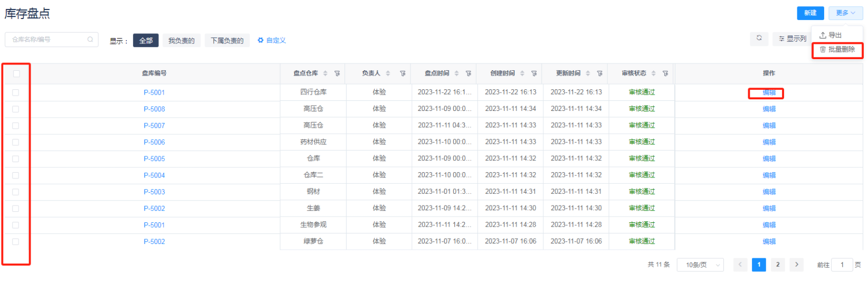Click the 自定义 gear icon

(261, 40)
